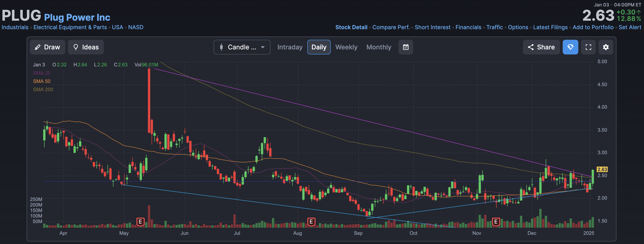Click the USA country link
This screenshot has width=644, height=244.
pos(117,27)
